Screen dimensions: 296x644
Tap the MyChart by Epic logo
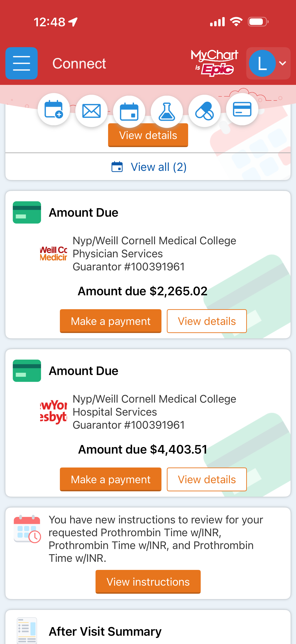(214, 63)
